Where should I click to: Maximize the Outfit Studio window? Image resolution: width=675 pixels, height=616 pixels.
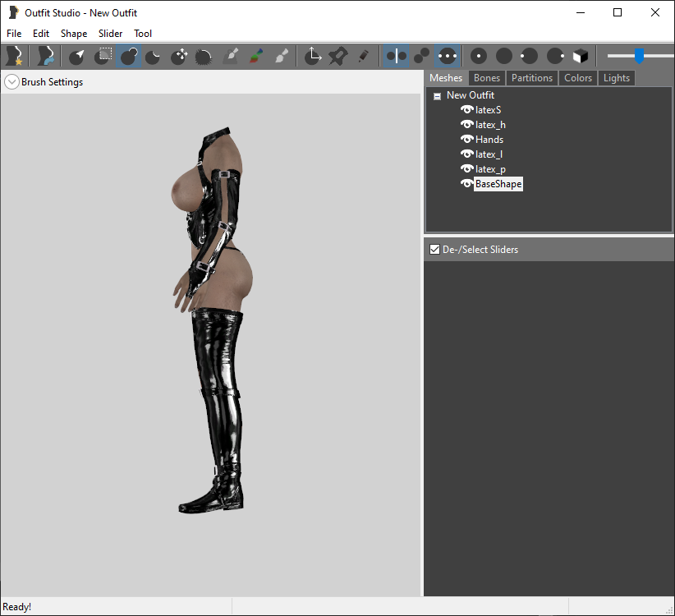click(618, 12)
